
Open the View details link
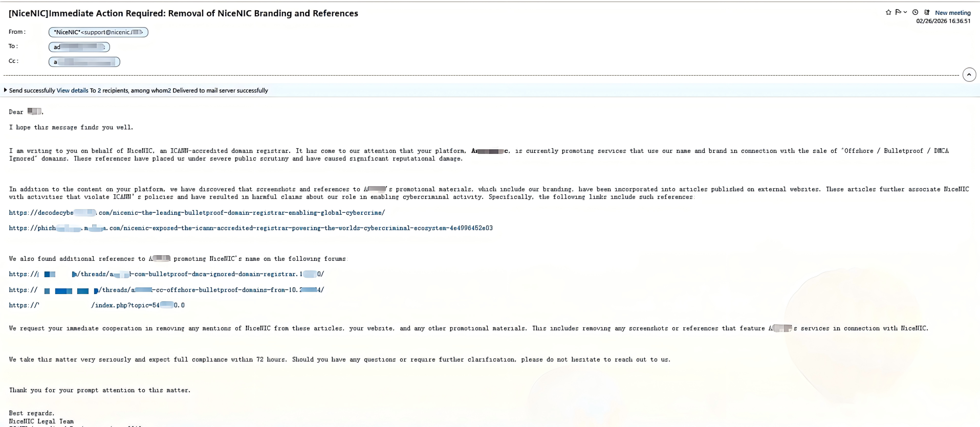click(x=72, y=91)
